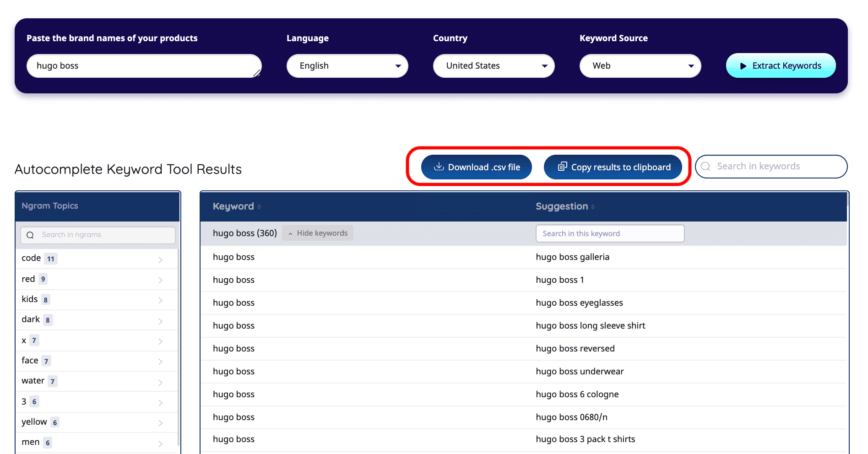This screenshot has width=868, height=454.
Task: Click suggestion hugo boss 0680/n
Action: (x=571, y=417)
